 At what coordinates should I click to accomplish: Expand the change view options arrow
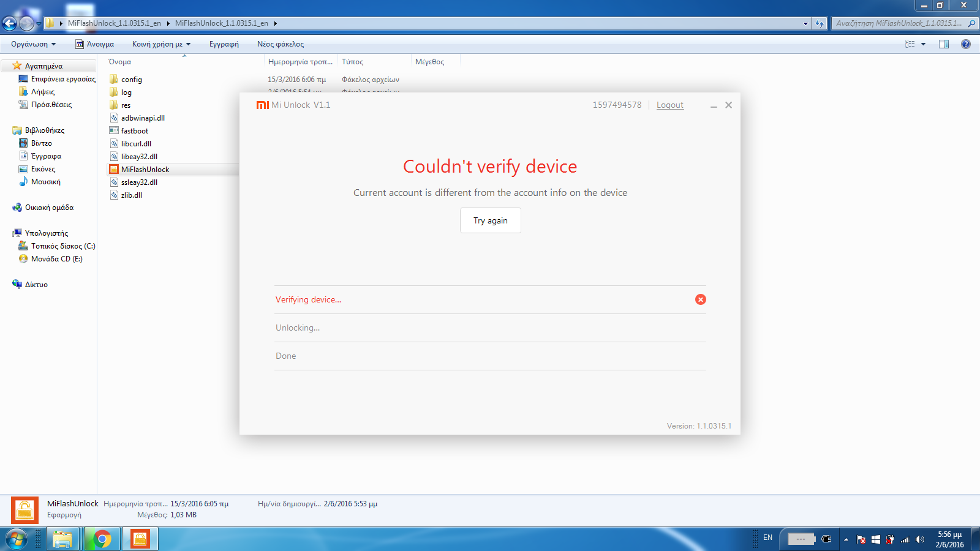pyautogui.click(x=923, y=44)
